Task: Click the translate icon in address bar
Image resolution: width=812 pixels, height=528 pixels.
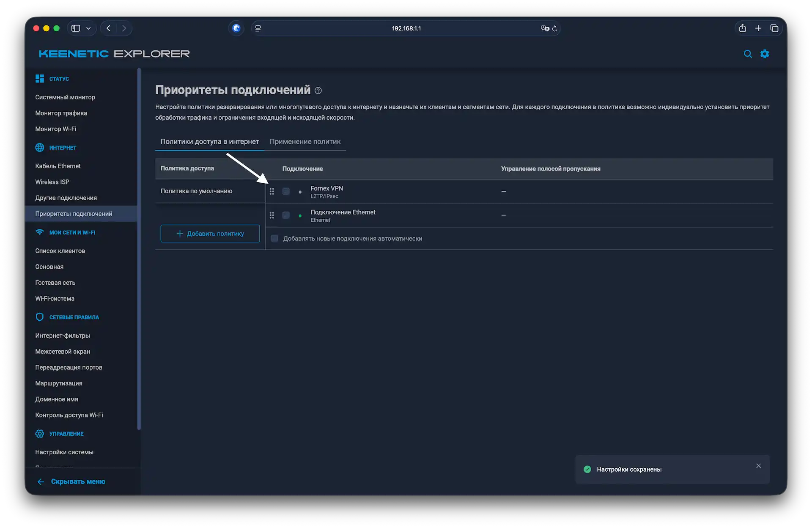Action: click(x=545, y=28)
